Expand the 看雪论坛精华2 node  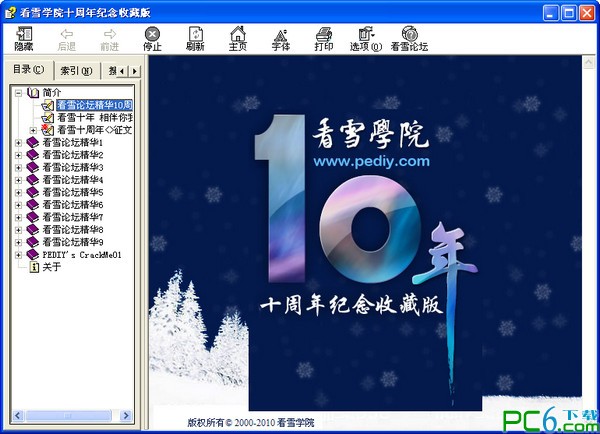point(18,155)
